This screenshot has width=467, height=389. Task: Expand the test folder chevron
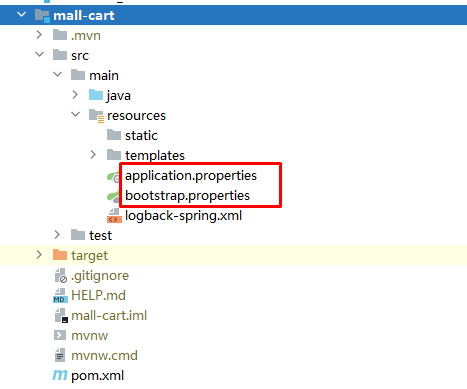[x=57, y=235]
